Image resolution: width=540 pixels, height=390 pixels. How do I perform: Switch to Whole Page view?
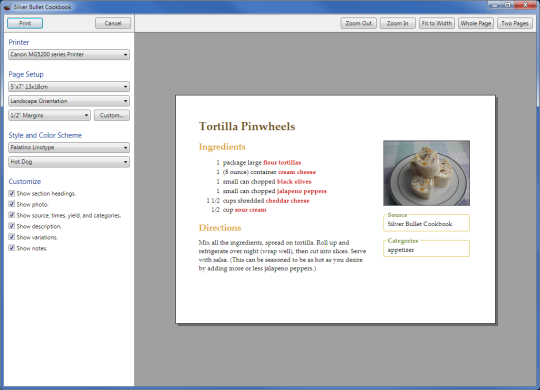click(x=476, y=23)
